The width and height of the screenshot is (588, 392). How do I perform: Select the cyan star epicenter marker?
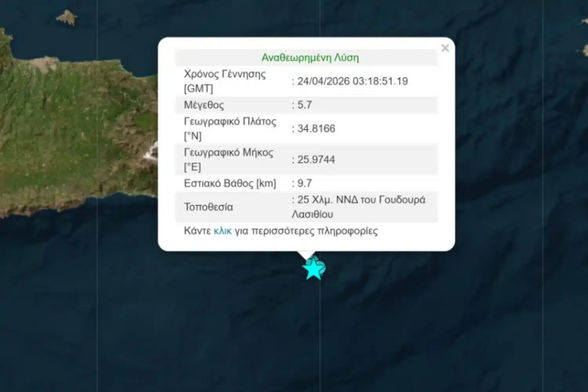pos(313,269)
